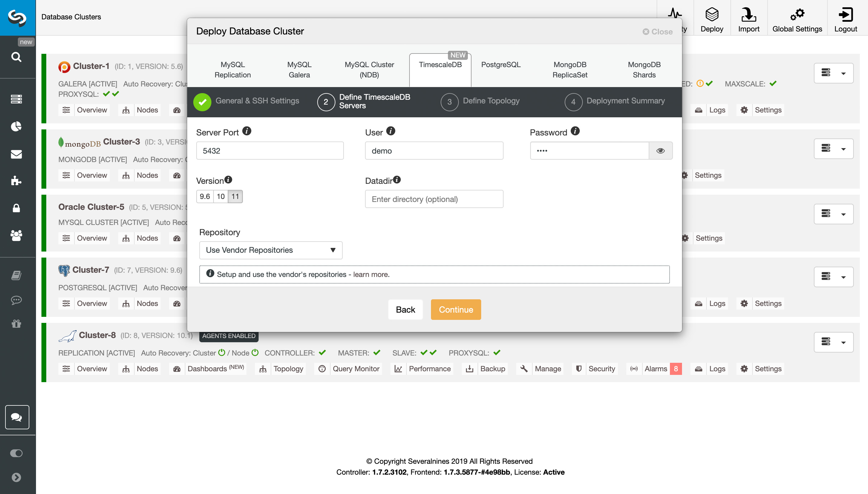Expand Cluster-7 actions dropdown
Viewport: 868px width, 494px height.
[x=834, y=277]
